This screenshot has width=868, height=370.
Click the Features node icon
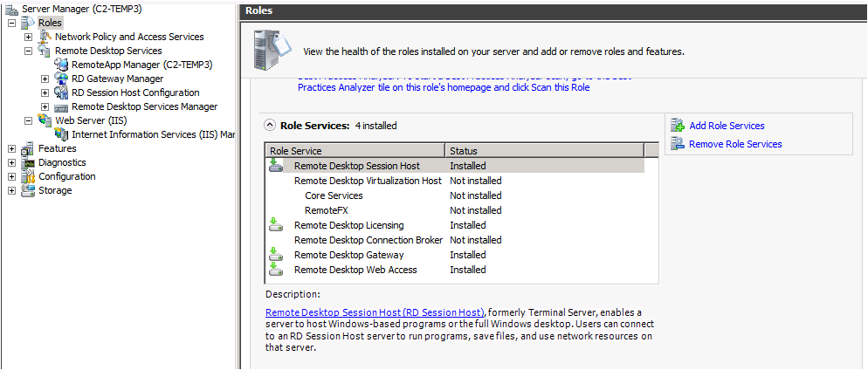coord(28,148)
